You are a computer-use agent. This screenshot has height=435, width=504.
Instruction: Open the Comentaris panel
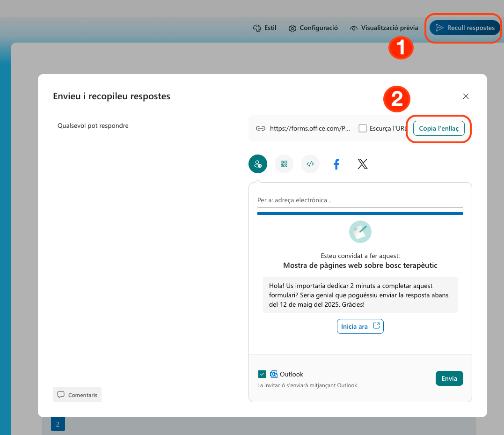click(77, 395)
